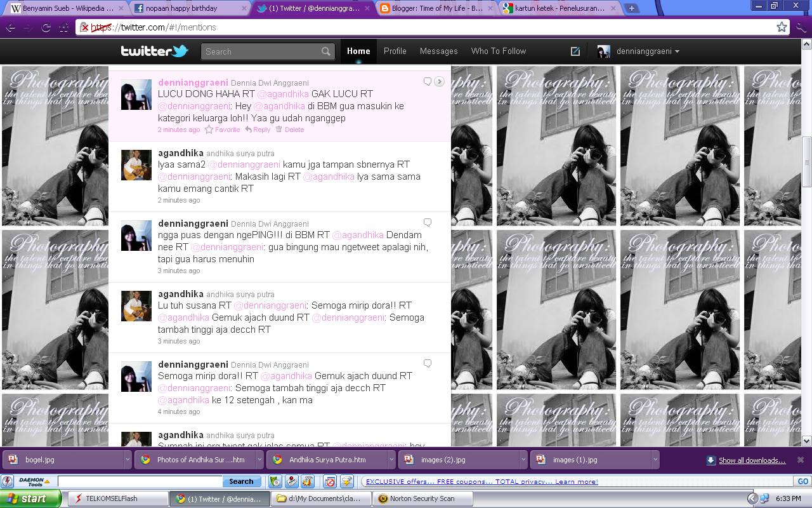Click the DAEMON toolbar search input
812x508 pixels.
click(140, 481)
